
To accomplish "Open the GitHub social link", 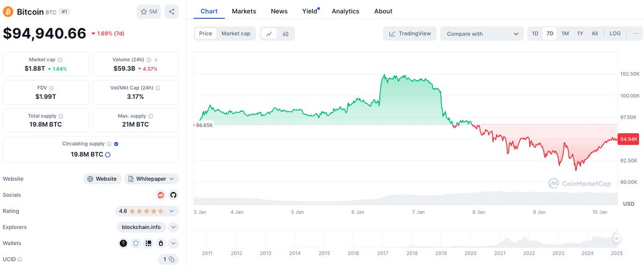I will [x=173, y=195].
